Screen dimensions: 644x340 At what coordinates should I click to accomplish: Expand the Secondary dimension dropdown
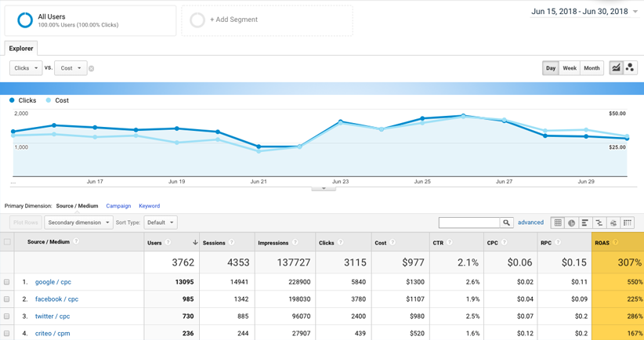click(78, 222)
